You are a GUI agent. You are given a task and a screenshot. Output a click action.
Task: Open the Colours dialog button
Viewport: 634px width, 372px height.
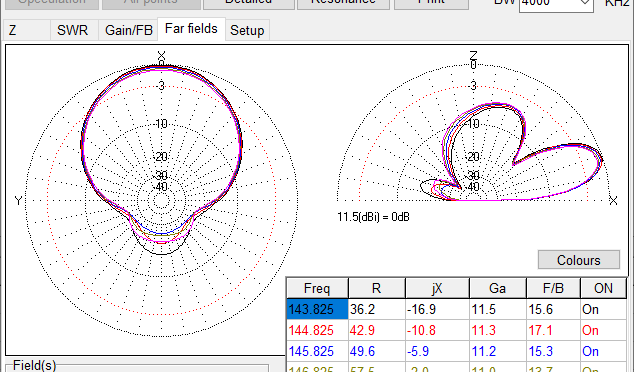tap(579, 260)
